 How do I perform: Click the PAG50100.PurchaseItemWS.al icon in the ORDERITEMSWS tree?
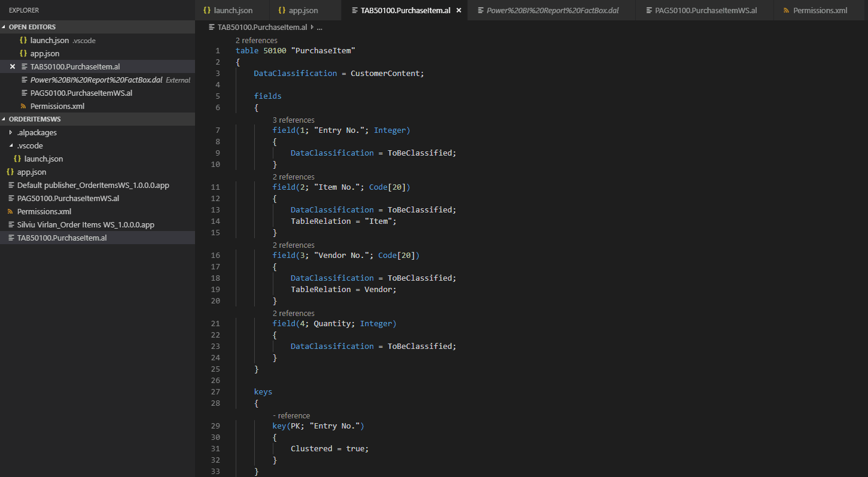pyautogui.click(x=10, y=199)
